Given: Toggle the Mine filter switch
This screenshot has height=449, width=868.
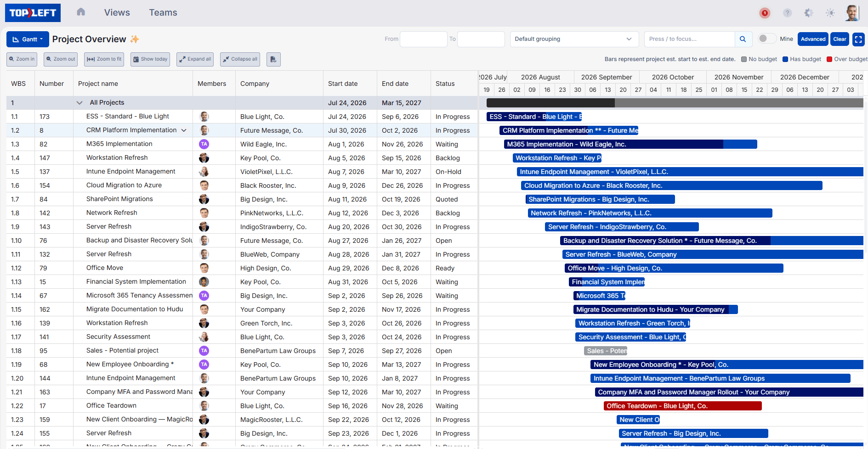Looking at the screenshot, I should 766,39.
